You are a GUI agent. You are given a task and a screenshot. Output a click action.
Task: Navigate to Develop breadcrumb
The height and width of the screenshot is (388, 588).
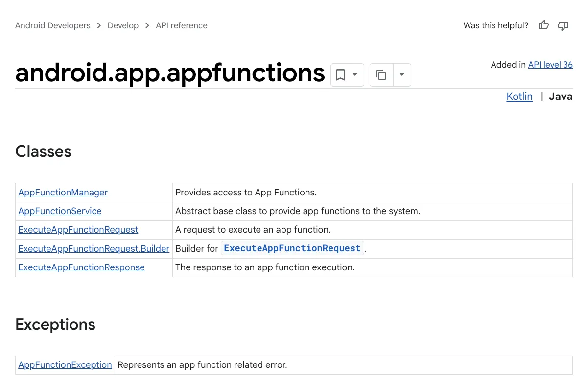(x=123, y=25)
